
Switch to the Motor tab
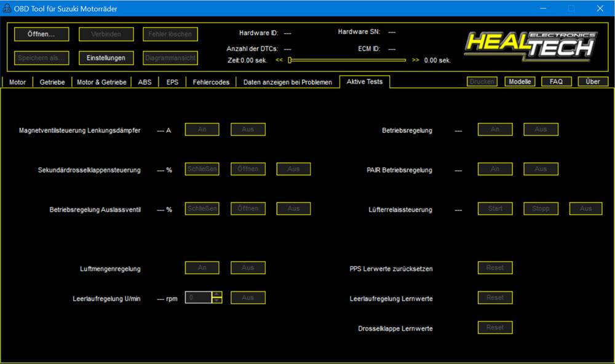(17, 82)
